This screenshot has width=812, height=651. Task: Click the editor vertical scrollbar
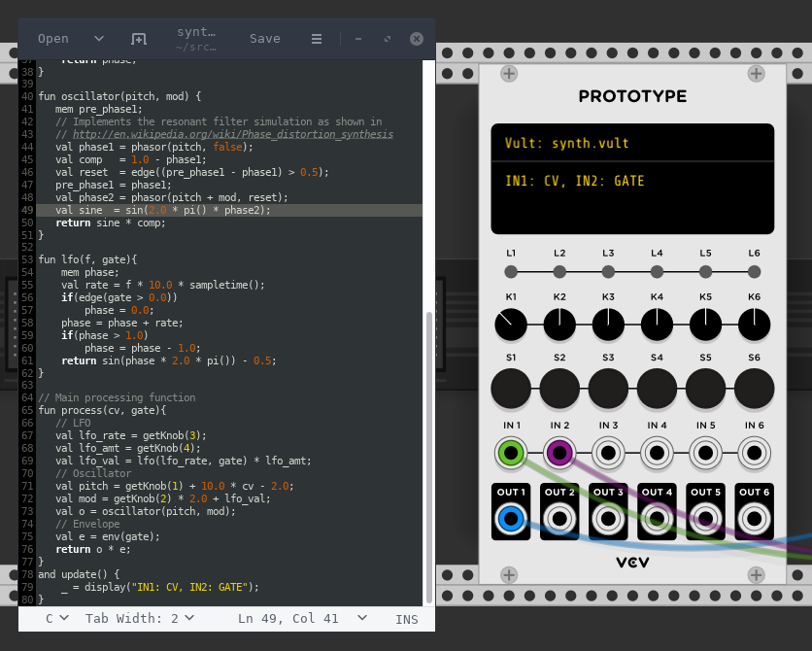click(428, 457)
